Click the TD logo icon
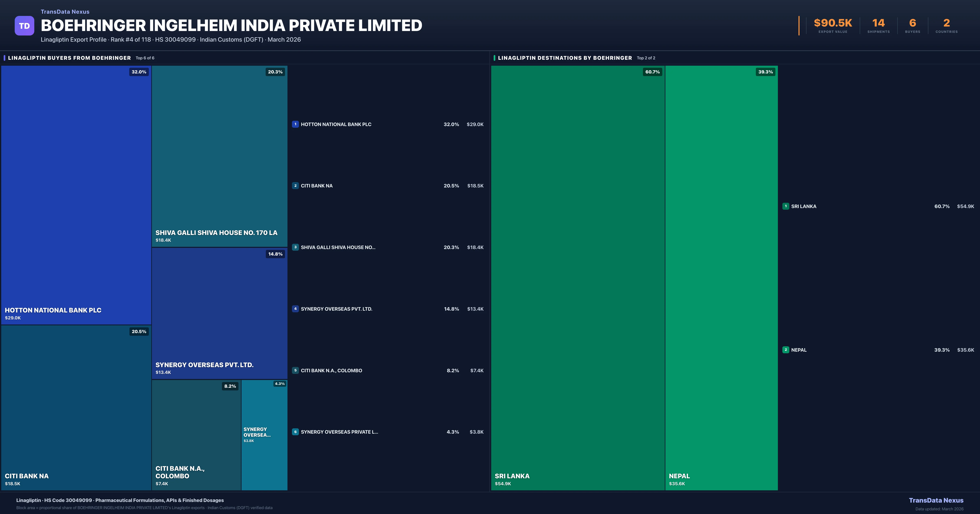Viewport: 980px width, 514px height. point(24,26)
